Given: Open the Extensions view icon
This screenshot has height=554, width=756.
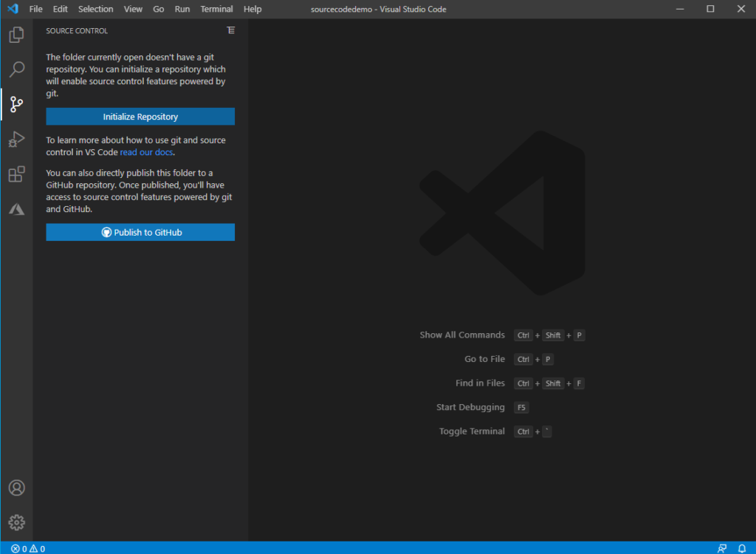Looking at the screenshot, I should click(16, 174).
